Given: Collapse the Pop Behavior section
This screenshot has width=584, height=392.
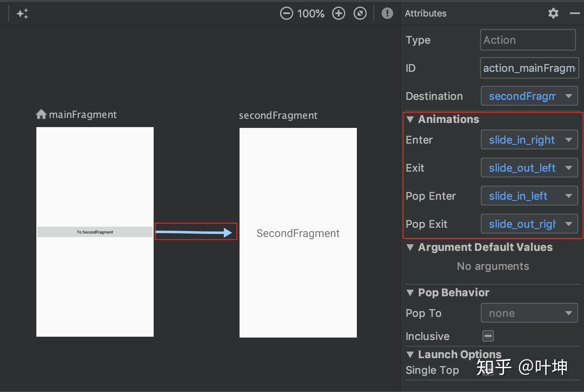Looking at the screenshot, I should pyautogui.click(x=410, y=293).
